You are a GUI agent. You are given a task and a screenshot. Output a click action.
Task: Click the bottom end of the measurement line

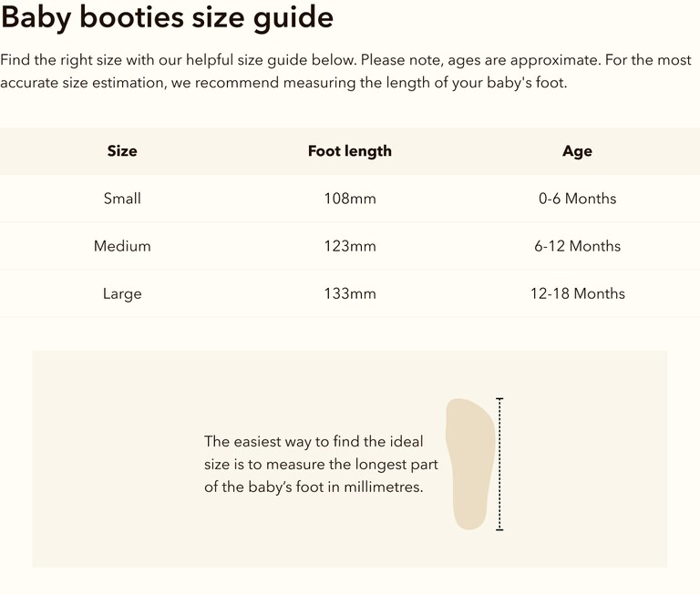(x=499, y=528)
